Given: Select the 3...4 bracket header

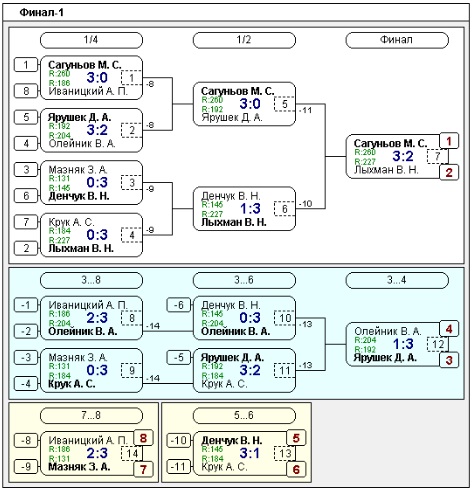Looking at the screenshot, I should pyautogui.click(x=397, y=280).
